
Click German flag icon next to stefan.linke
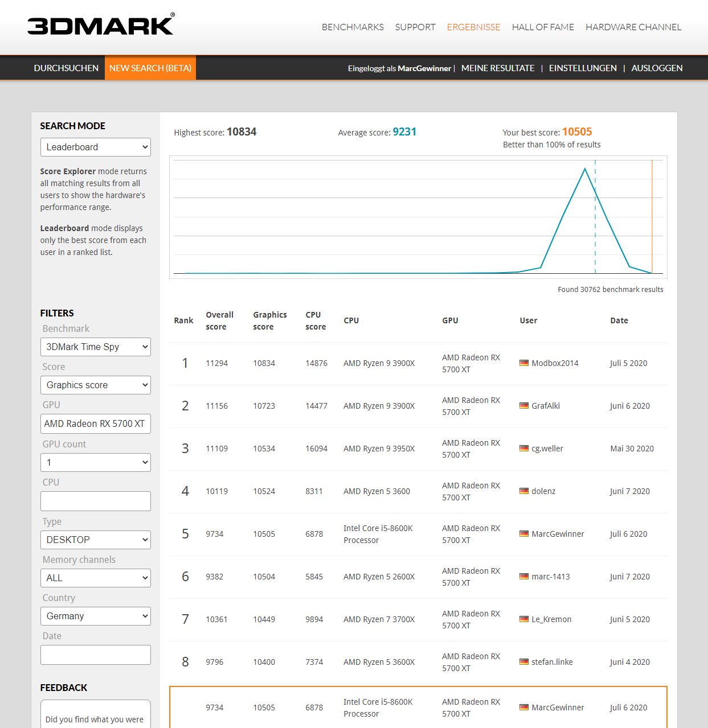[x=524, y=661]
